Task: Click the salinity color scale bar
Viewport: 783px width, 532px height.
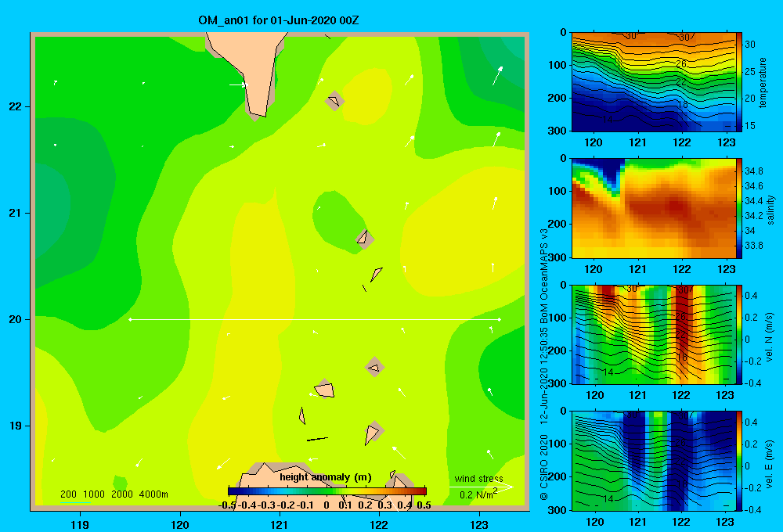Action: 739,208
